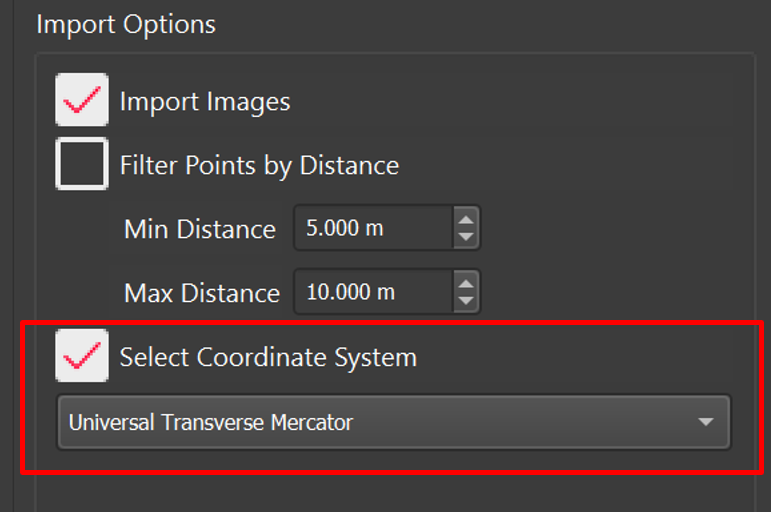The height and width of the screenshot is (512, 771).
Task: Decrease Min Distance with down arrow
Action: pos(465,238)
